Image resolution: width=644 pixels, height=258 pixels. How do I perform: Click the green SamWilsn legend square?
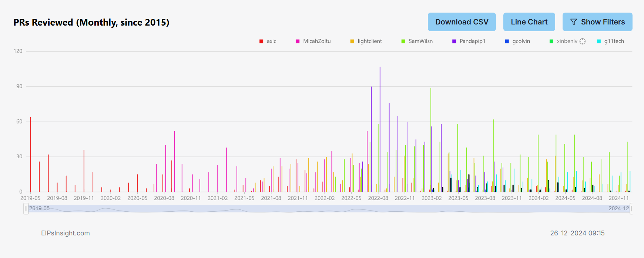[x=403, y=41]
